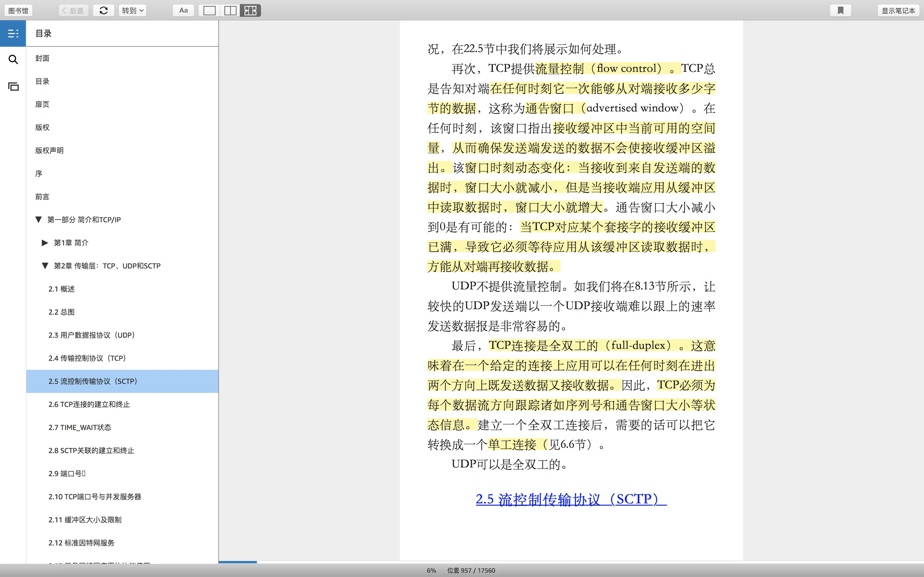Image resolution: width=924 pixels, height=577 pixels.
Task: Click the 后退 back button
Action: tap(73, 11)
